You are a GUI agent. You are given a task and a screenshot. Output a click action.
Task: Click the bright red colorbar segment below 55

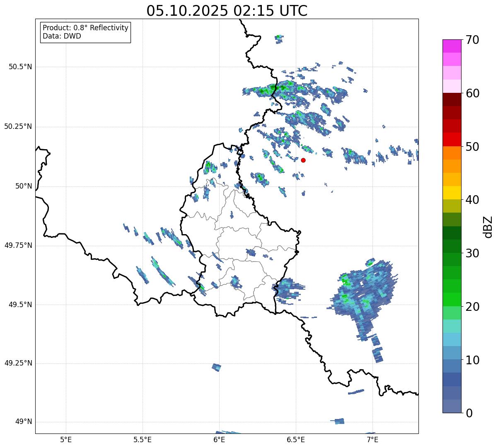(452, 140)
